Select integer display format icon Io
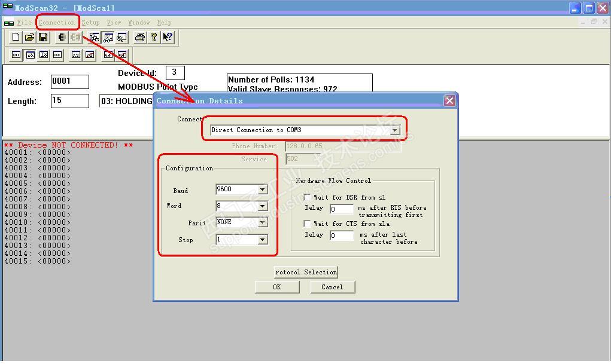This screenshot has height=364, width=611. point(44,55)
